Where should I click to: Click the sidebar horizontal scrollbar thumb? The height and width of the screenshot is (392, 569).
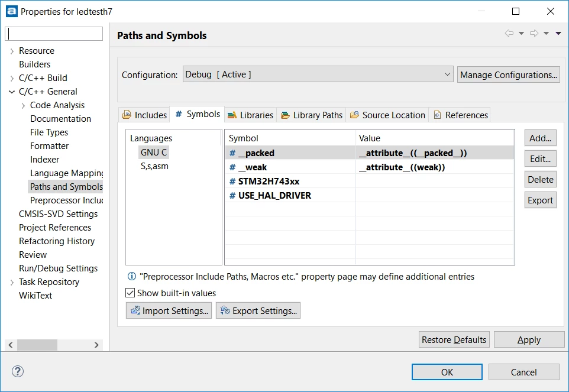click(37, 345)
